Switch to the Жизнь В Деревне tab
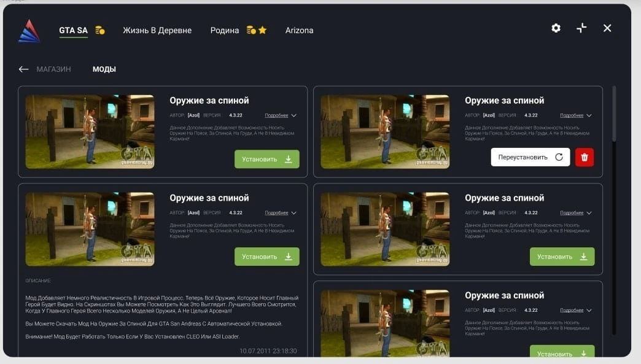Image resolution: width=641 pixels, height=364 pixels. (x=157, y=30)
